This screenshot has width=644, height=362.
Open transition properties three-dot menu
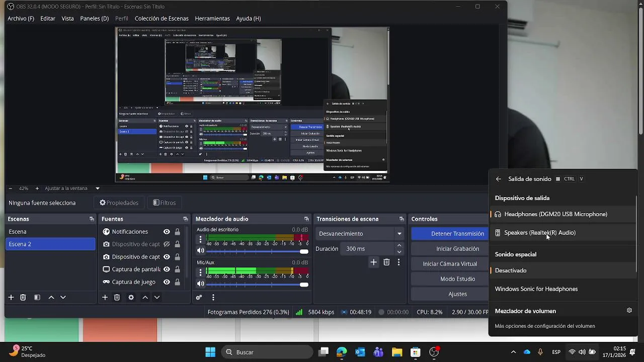(x=398, y=262)
